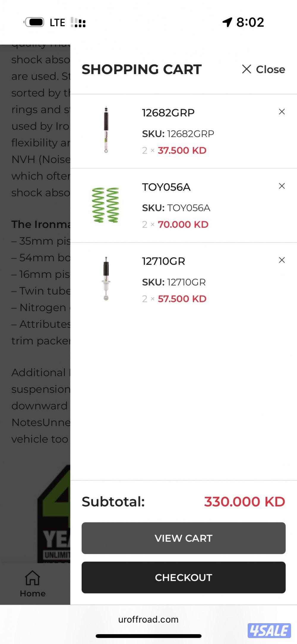The width and height of the screenshot is (297, 644).
Task: Open the 12682GRP shock absorber thumbnail
Action: click(106, 130)
